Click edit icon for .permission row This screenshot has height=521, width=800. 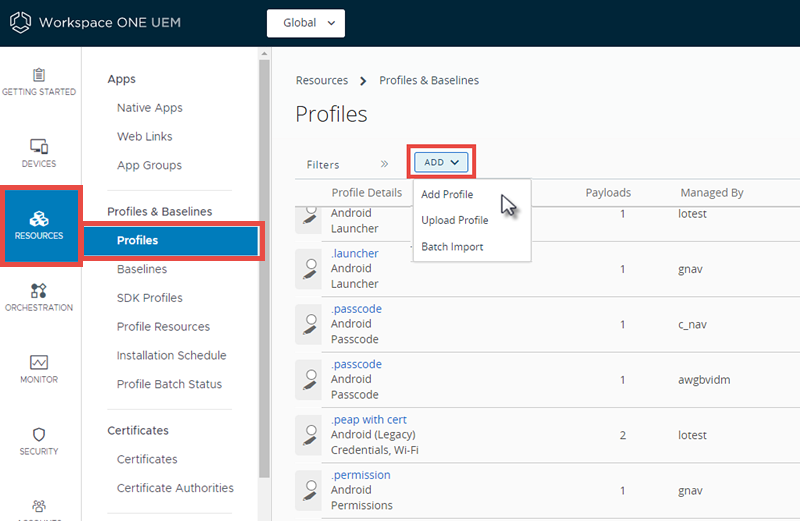tap(309, 490)
